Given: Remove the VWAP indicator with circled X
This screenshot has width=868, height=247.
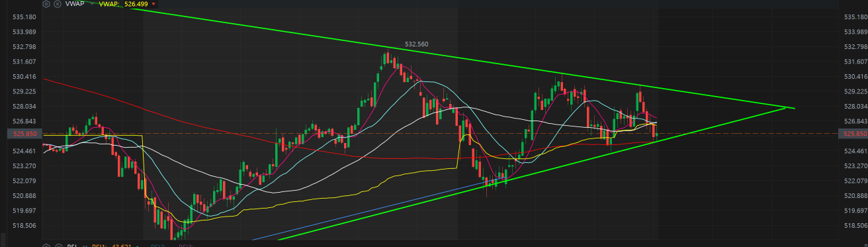Looking at the screenshot, I should (x=58, y=4).
